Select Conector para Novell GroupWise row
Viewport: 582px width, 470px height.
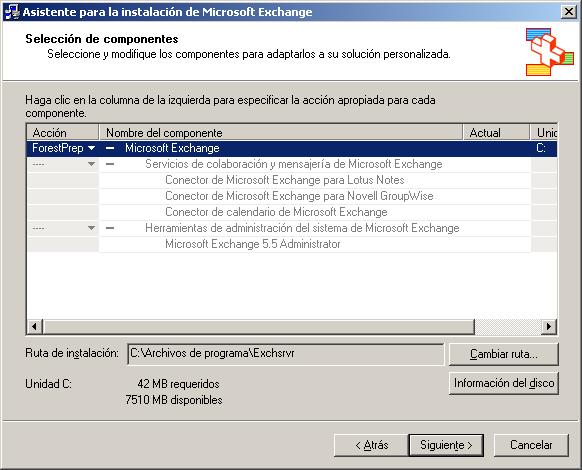(299, 196)
